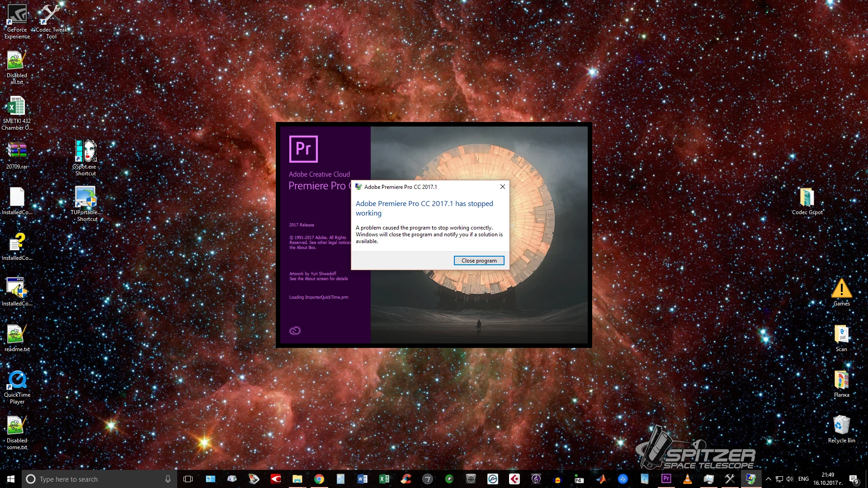Screen dimensions: 868x488
Task: Open the VLC media player taskbar icon
Action: pyautogui.click(x=688, y=479)
